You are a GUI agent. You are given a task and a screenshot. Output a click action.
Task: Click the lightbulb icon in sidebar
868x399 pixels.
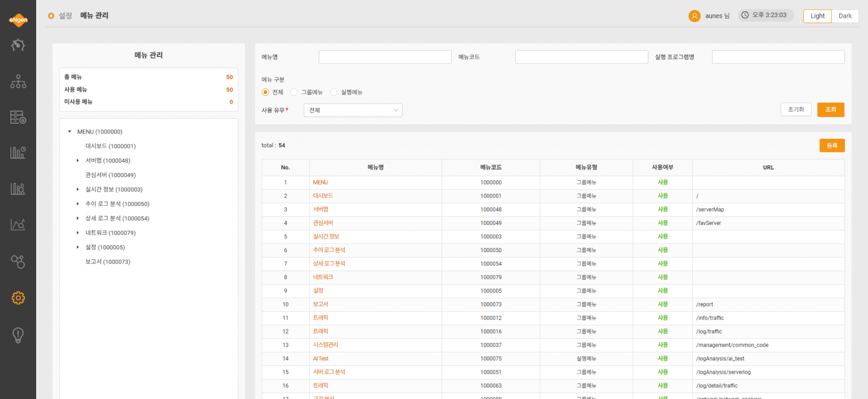point(18,335)
